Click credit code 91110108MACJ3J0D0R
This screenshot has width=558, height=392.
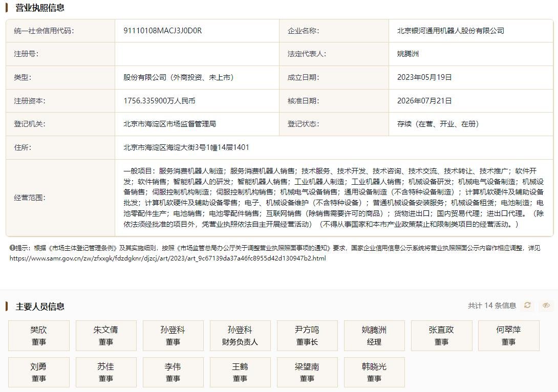tap(163, 31)
